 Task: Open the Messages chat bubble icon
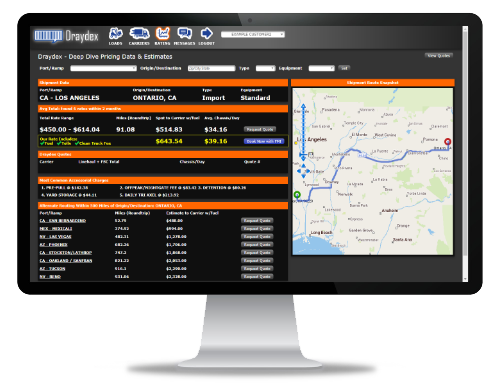point(184,33)
